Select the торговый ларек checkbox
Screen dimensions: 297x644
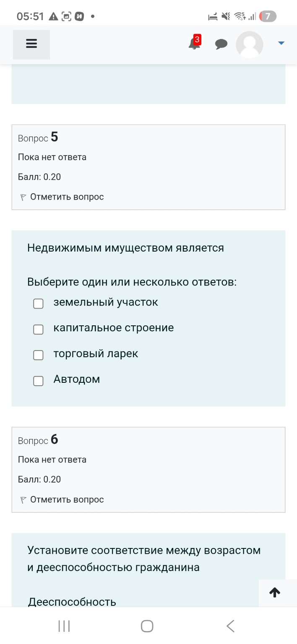coord(38,355)
